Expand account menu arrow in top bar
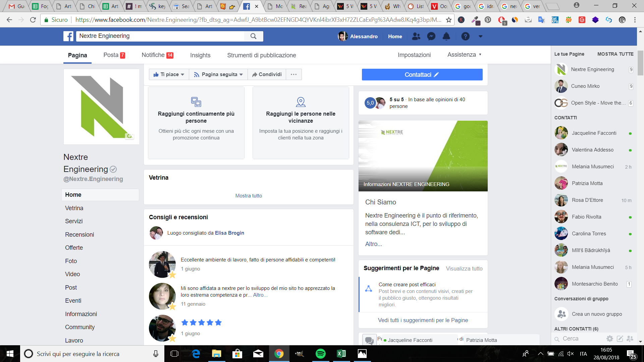 tap(480, 36)
